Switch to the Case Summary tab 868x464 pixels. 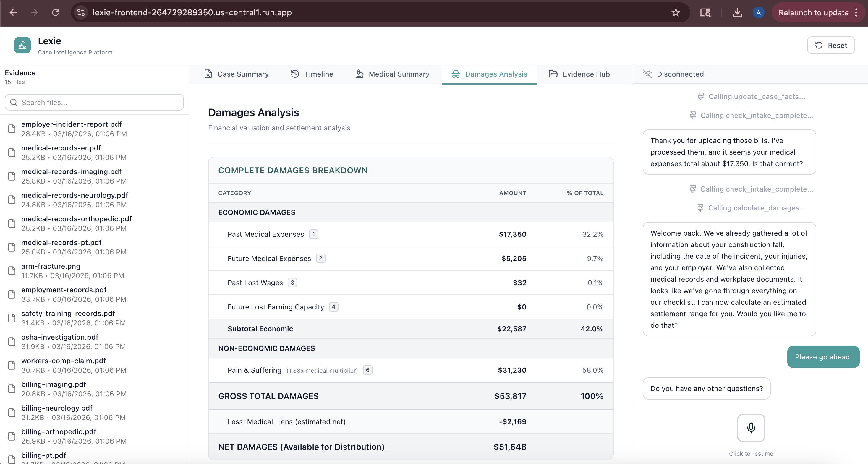[x=237, y=74]
